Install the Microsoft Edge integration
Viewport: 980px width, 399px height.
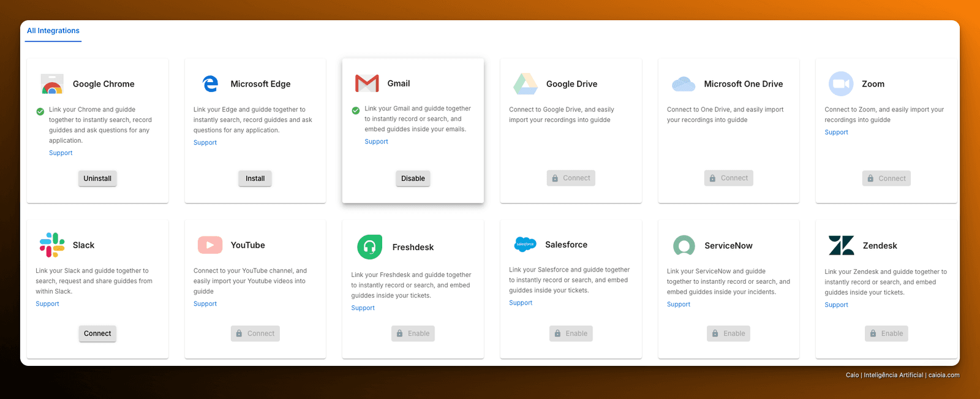click(255, 178)
